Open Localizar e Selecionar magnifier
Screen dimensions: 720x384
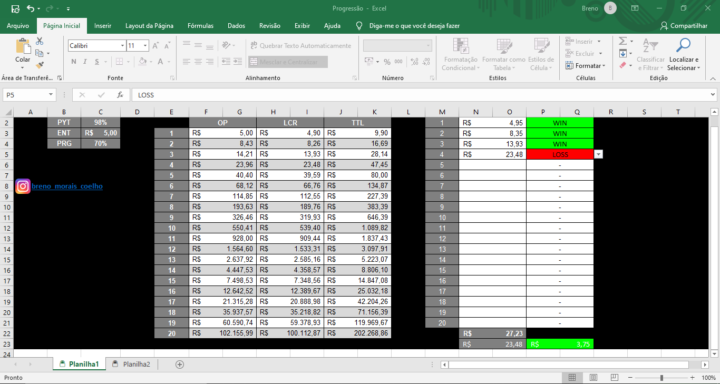[x=684, y=45]
